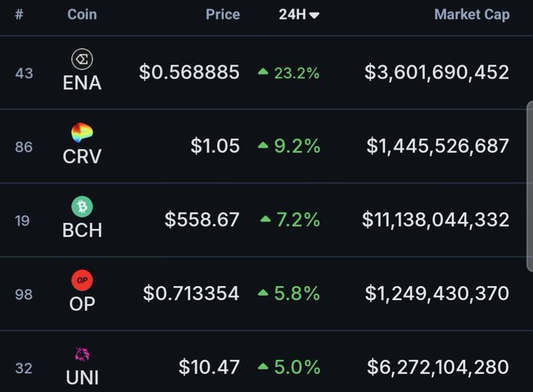
Task: Sort the table by Price column
Action: [223, 14]
